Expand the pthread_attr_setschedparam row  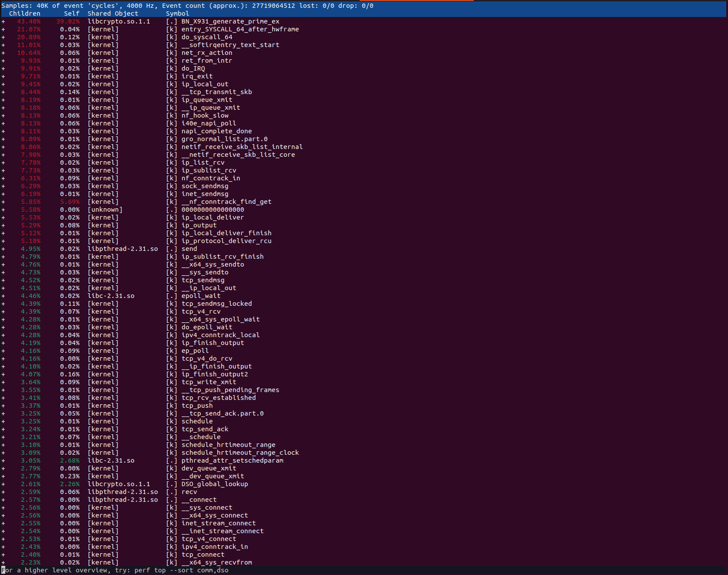coord(3,460)
